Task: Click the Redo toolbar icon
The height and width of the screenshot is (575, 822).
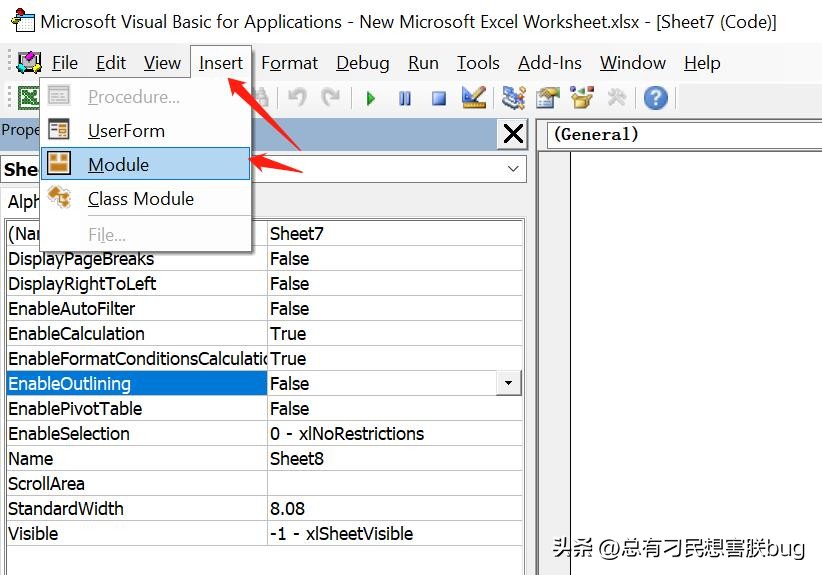Action: pyautogui.click(x=331, y=97)
